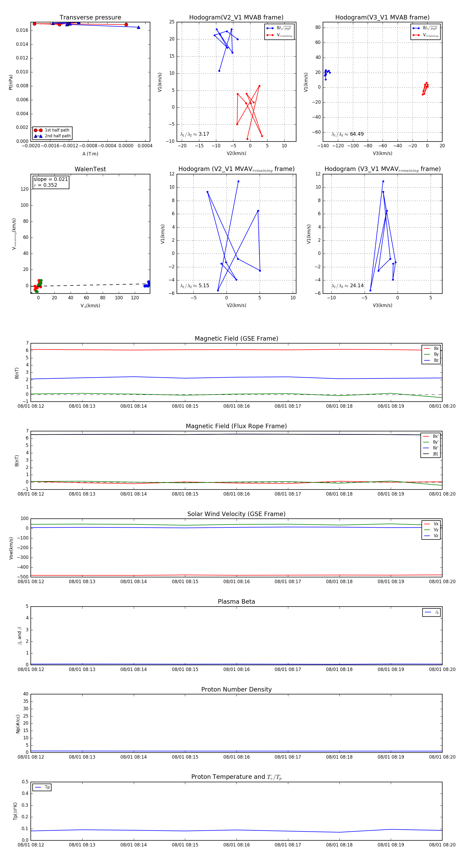This screenshot has width=473, height=868.
Task: Click the 'slope = 0.021' annotation
Action: click(51, 179)
